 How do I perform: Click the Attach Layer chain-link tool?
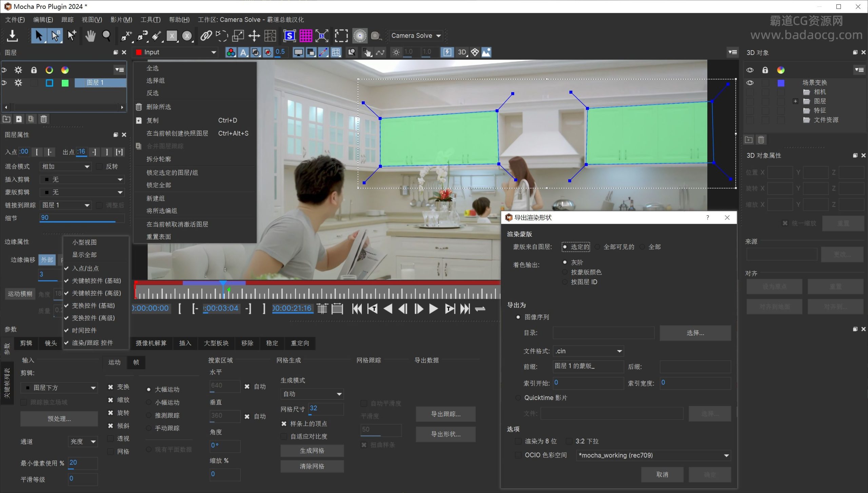tap(206, 36)
